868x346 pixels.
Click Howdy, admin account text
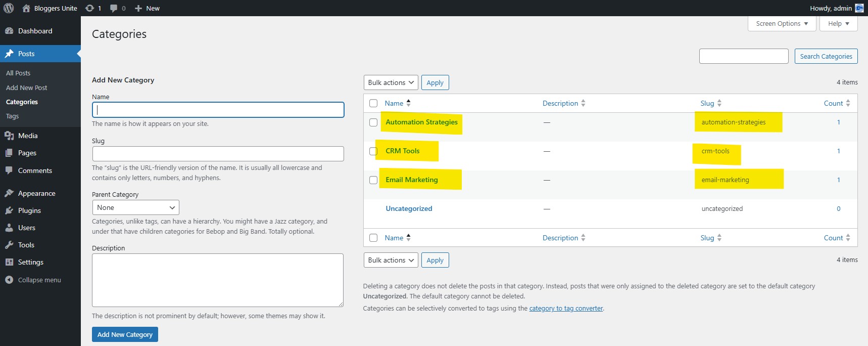(x=831, y=8)
